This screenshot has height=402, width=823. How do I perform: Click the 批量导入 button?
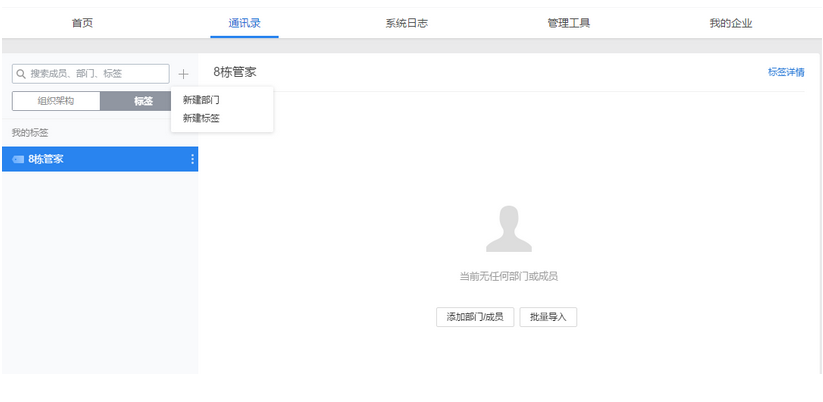(548, 317)
